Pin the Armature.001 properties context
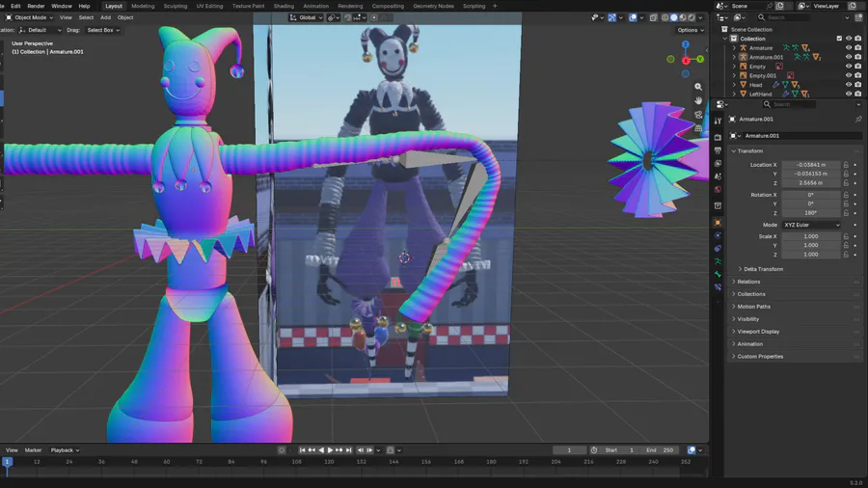 (x=858, y=119)
